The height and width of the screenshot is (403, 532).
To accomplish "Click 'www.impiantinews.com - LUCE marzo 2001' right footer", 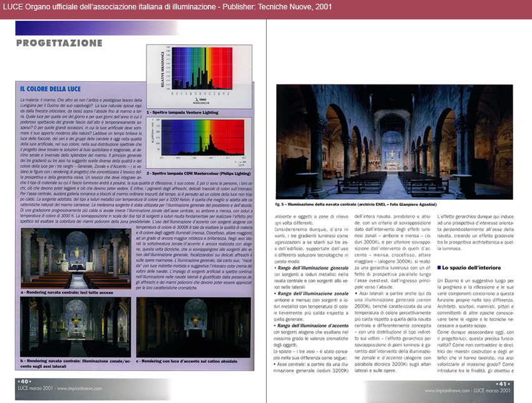I will click(468, 390).
